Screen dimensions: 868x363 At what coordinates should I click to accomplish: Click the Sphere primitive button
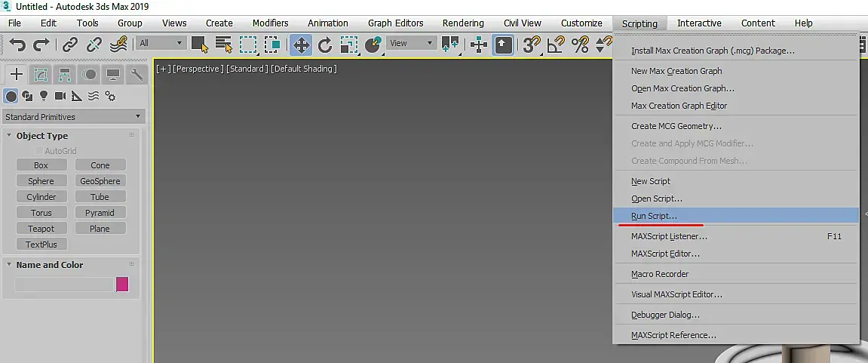41,181
